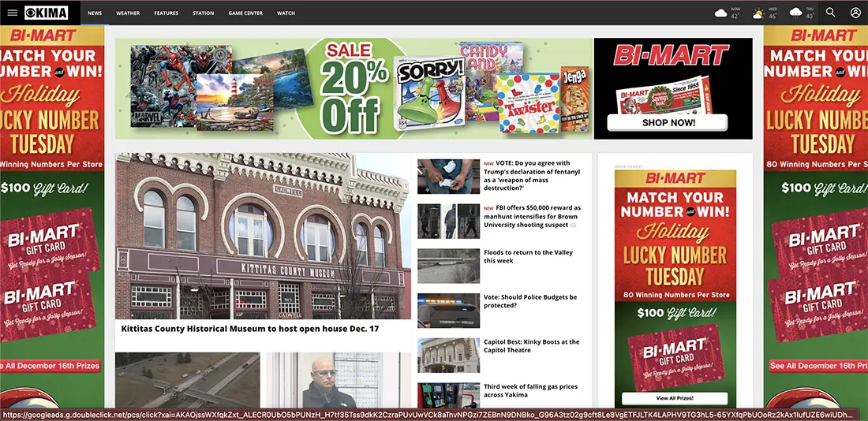Click the Twister game box image

(528, 103)
